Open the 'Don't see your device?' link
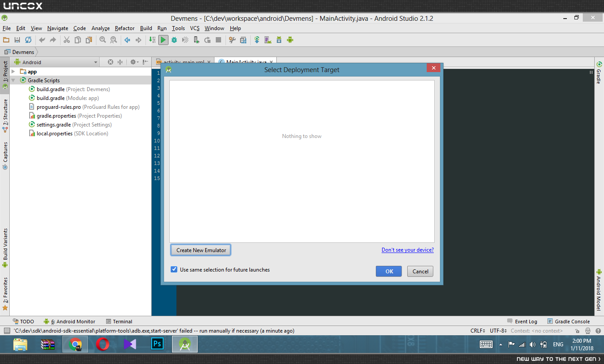The width and height of the screenshot is (604, 364). point(408,250)
